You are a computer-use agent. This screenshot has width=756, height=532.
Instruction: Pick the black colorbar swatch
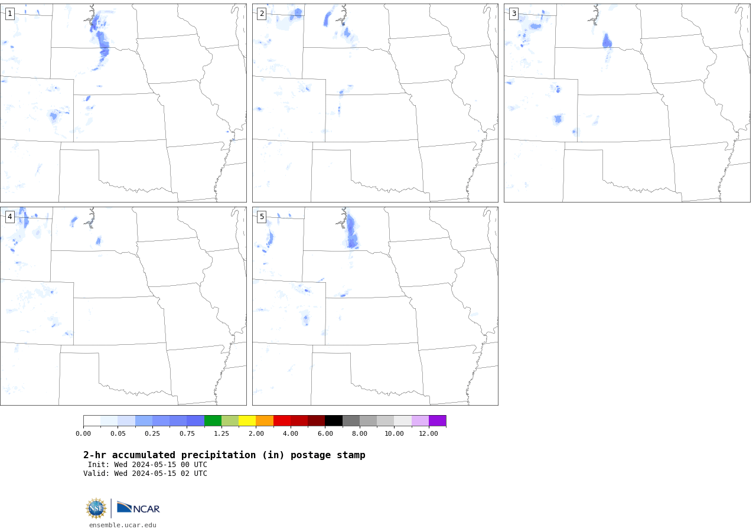pyautogui.click(x=334, y=421)
